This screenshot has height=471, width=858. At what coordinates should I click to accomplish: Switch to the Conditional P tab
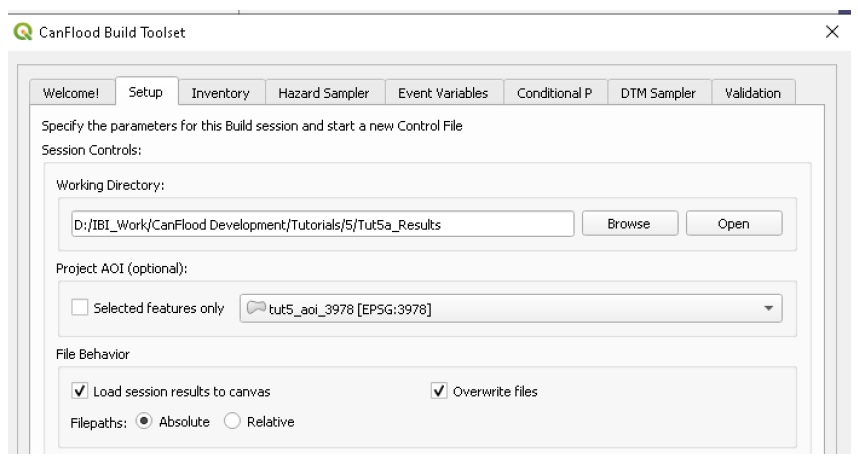555,93
